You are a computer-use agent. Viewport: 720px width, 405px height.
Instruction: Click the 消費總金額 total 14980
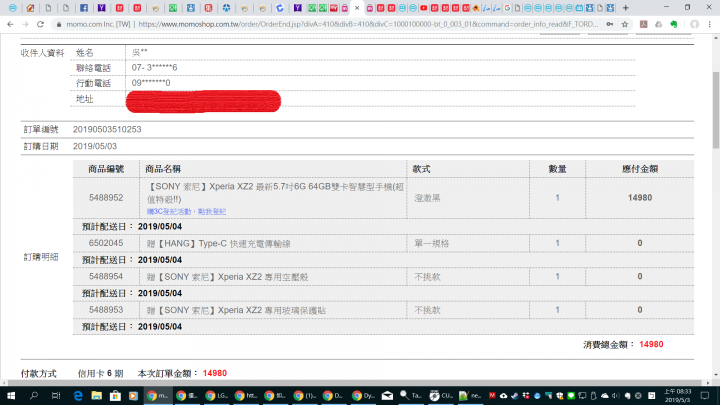click(x=651, y=344)
